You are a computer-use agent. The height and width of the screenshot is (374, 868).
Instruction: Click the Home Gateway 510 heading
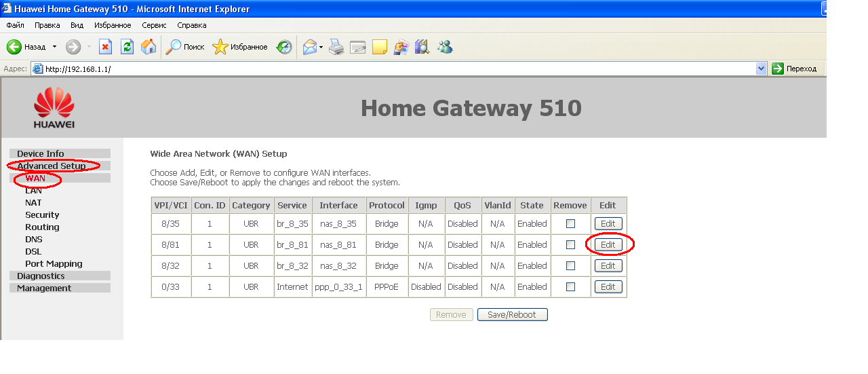(471, 108)
